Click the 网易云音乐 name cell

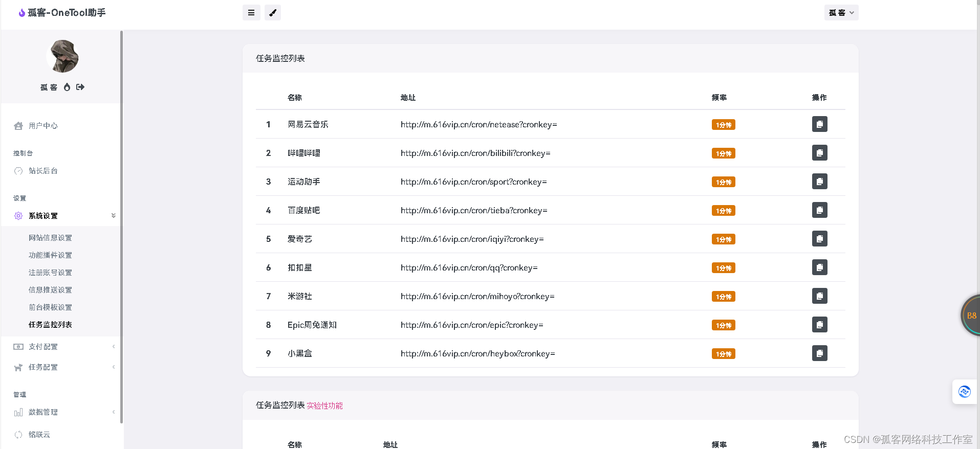(x=308, y=125)
